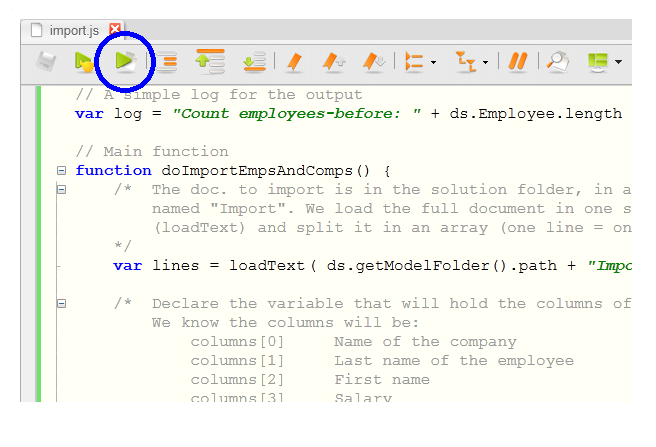The width and height of the screenshot is (656, 447).
Task: Click 'Last name of the employee' text
Action: point(454,360)
